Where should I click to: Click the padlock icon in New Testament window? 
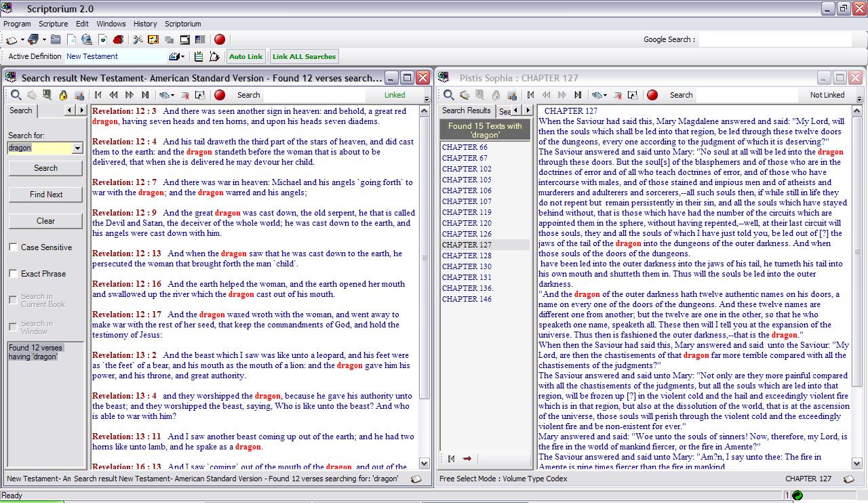(63, 95)
